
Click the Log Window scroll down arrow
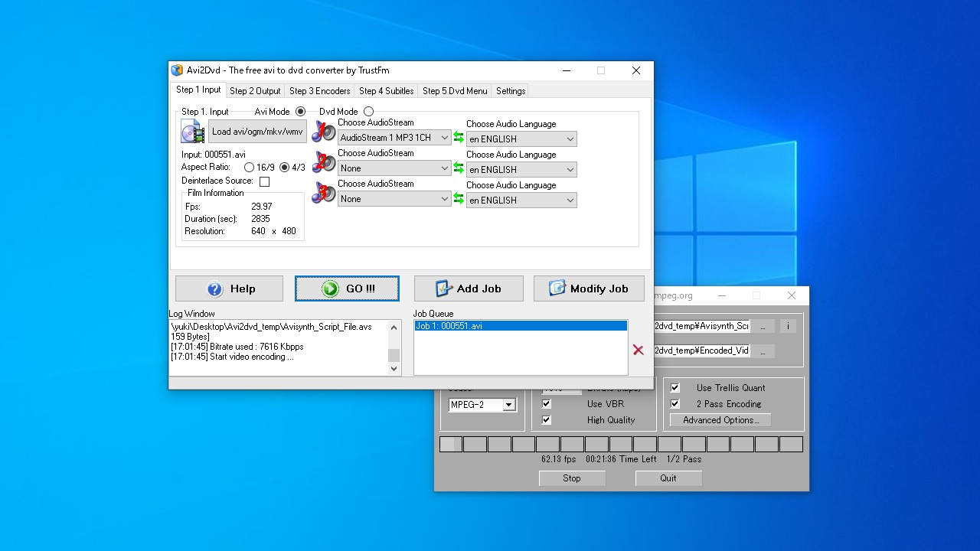(394, 368)
